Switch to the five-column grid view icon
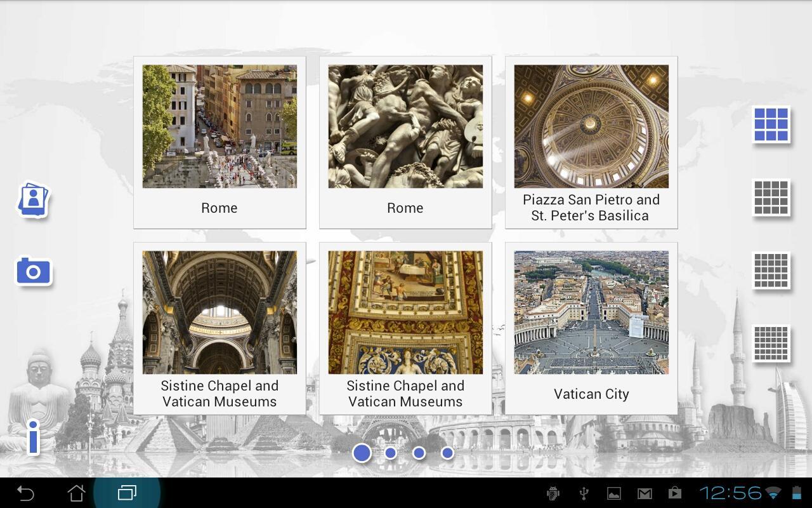 pyautogui.click(x=771, y=270)
